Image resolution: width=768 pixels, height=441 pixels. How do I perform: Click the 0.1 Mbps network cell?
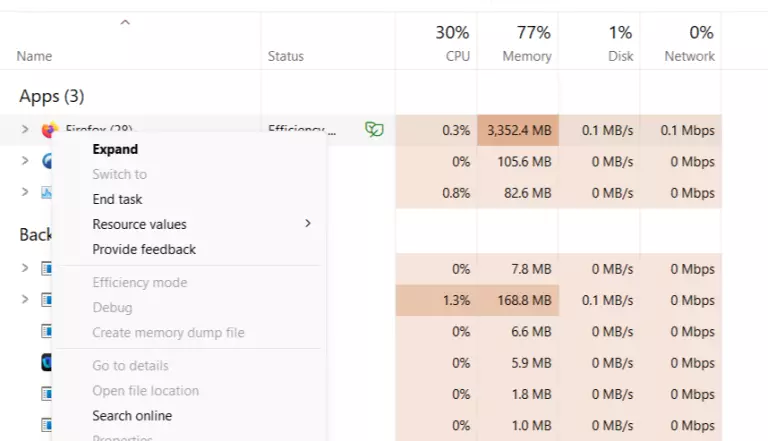click(681, 130)
